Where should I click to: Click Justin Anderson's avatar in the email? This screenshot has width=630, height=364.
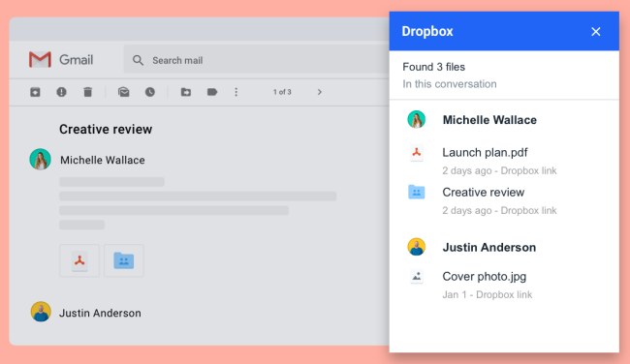point(41,312)
